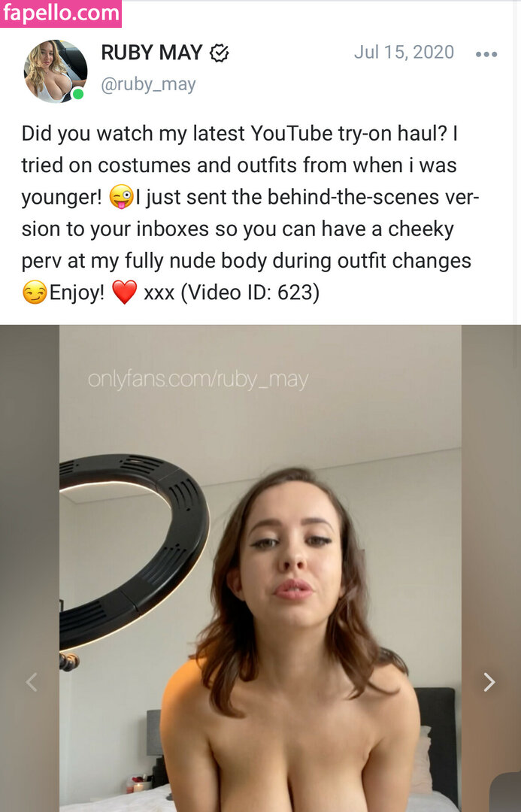The width and height of the screenshot is (521, 812).
Task: Click the smirking emoji before Enjoy!
Action: click(x=34, y=292)
